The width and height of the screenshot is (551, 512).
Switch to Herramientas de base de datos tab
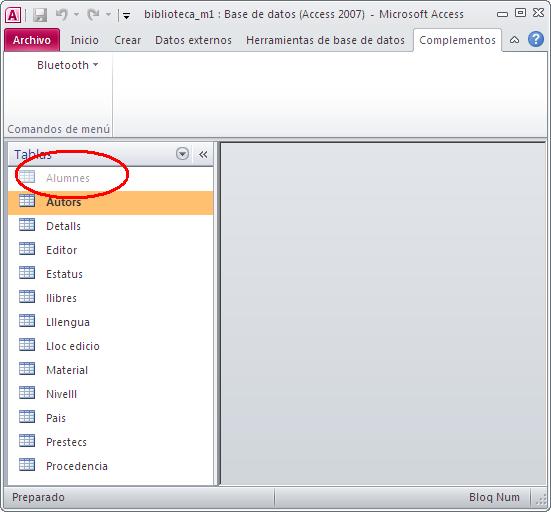tap(325, 40)
